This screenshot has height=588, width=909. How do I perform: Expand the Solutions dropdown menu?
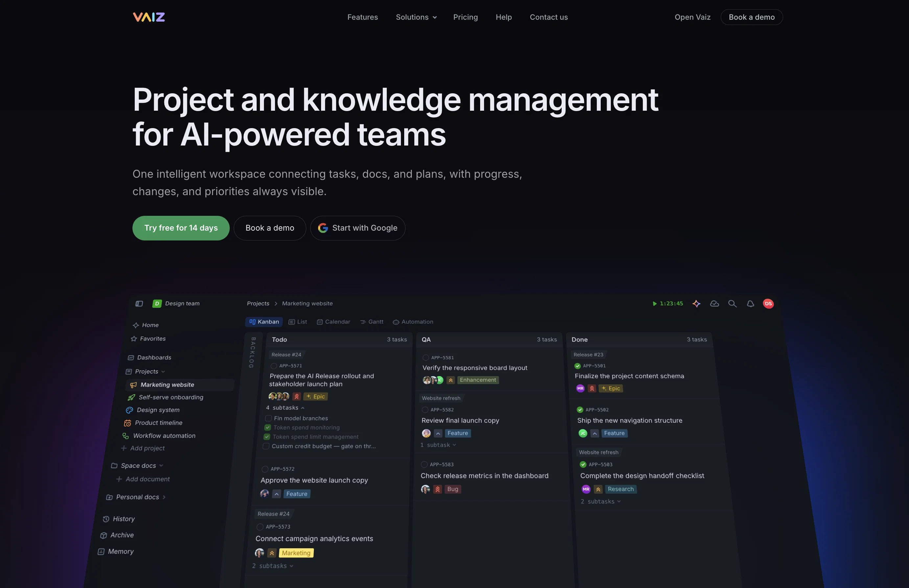[x=416, y=17]
